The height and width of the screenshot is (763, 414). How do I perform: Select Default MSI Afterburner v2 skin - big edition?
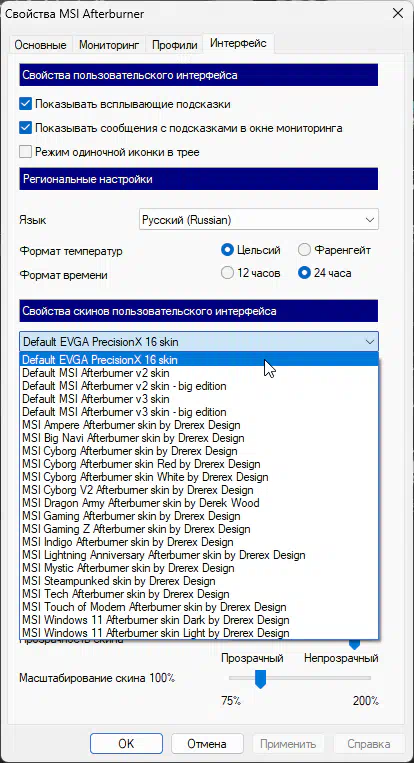[199, 386]
